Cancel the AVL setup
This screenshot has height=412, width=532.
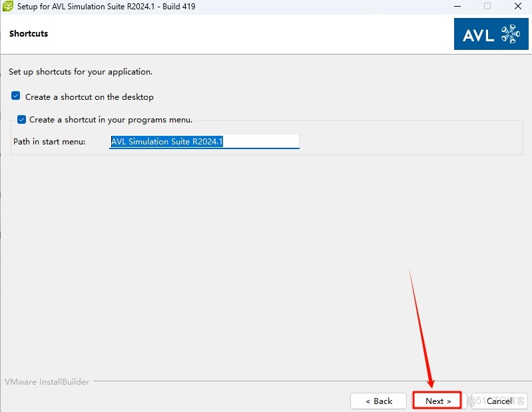click(x=499, y=401)
